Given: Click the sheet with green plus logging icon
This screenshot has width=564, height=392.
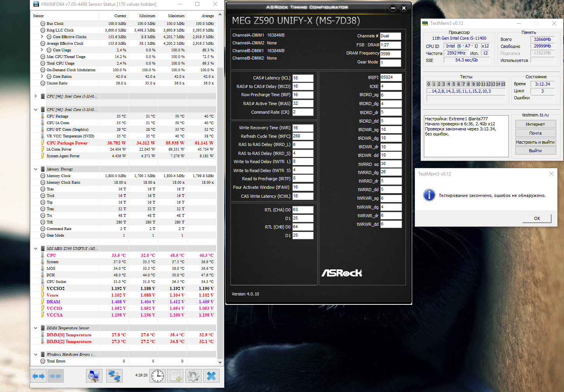Looking at the screenshot, I should [176, 376].
